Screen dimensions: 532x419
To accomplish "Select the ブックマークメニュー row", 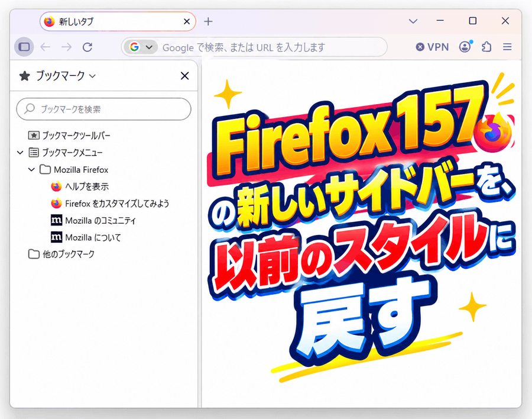I will [66, 153].
